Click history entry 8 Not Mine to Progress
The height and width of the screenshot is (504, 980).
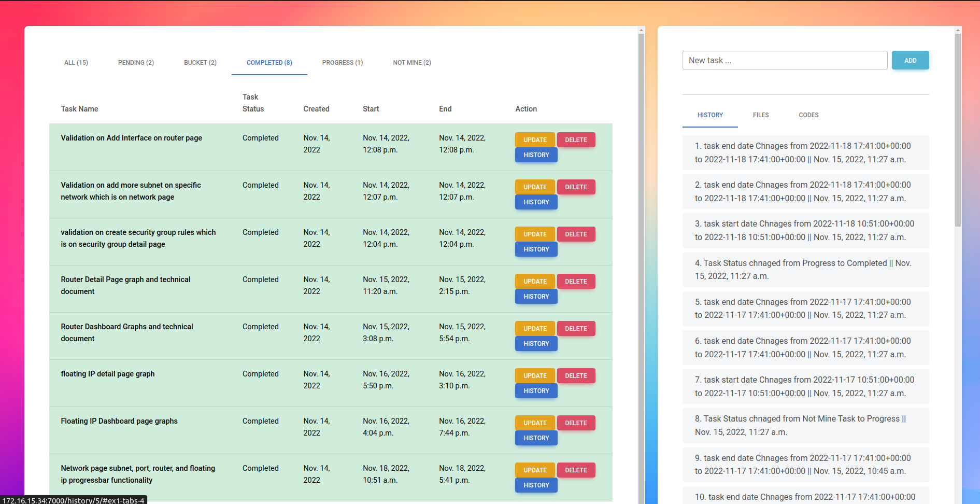click(805, 426)
